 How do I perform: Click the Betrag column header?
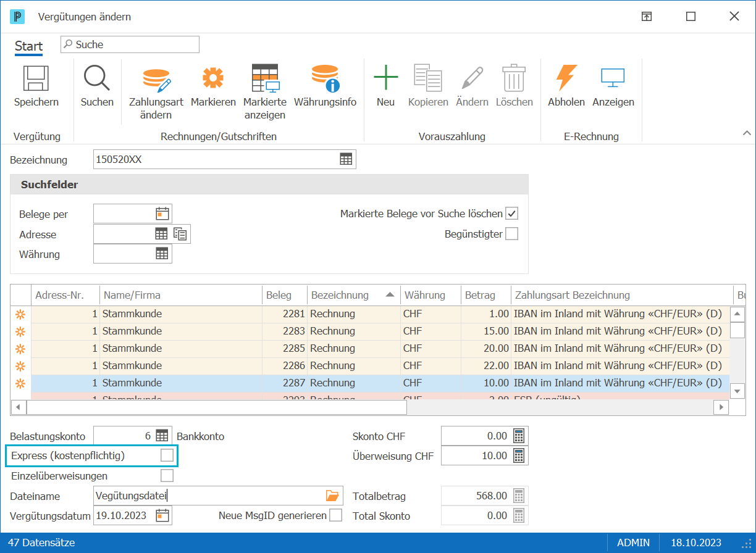(486, 295)
